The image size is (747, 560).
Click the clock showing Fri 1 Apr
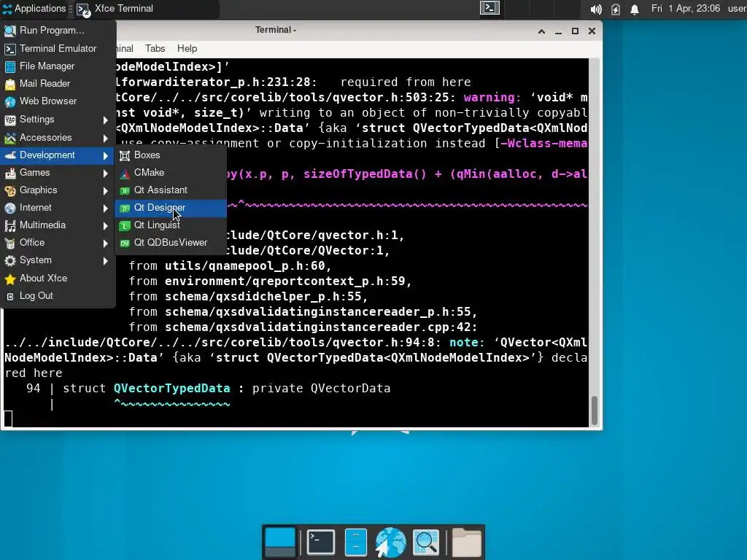pos(686,9)
